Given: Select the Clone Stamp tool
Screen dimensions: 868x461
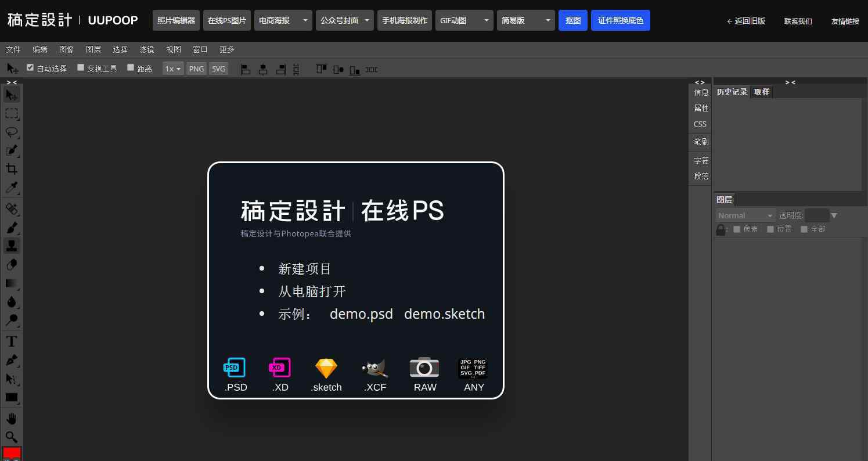Looking at the screenshot, I should (12, 246).
